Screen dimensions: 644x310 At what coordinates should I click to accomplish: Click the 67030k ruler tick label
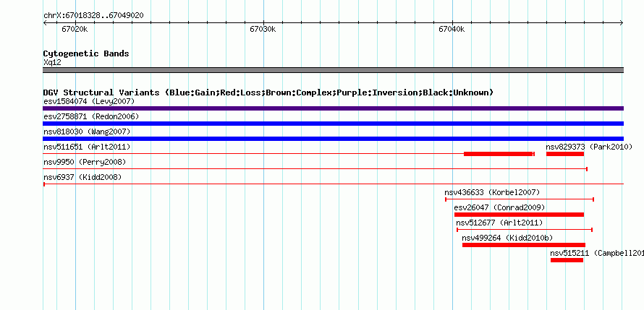coord(263,29)
